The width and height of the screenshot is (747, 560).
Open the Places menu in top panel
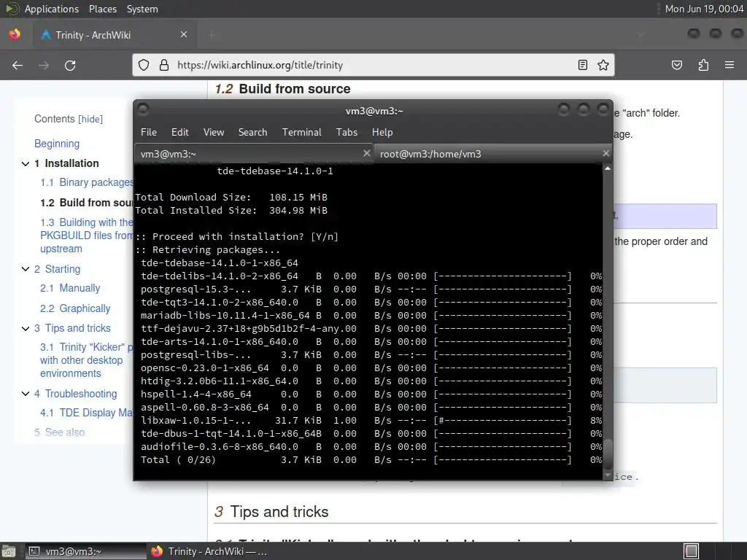102,9
